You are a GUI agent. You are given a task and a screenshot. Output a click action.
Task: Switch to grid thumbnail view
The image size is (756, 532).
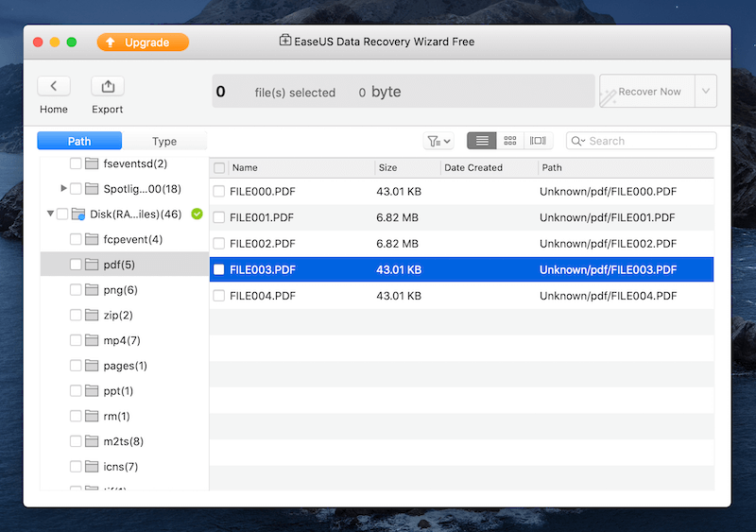pos(509,141)
